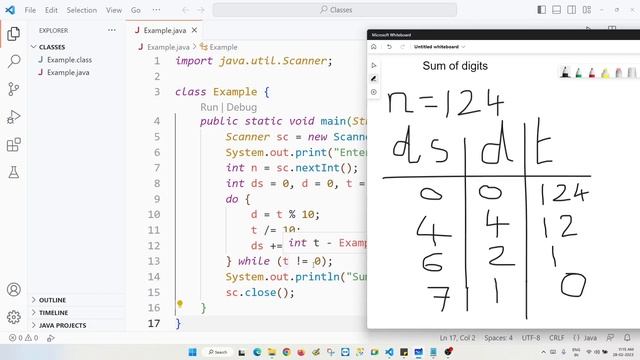Open the Testing flask view
The image size is (640, 360).
13,172
